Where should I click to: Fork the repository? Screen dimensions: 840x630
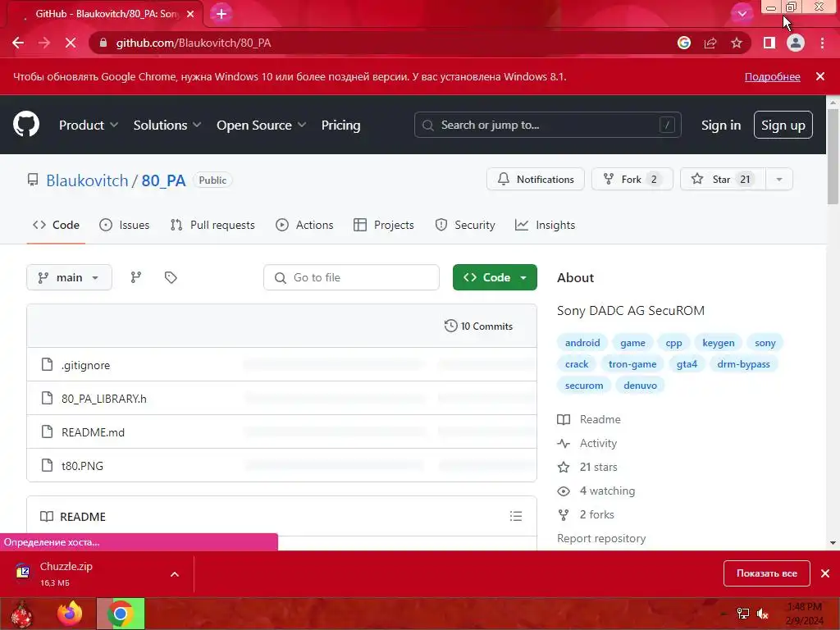click(x=632, y=180)
